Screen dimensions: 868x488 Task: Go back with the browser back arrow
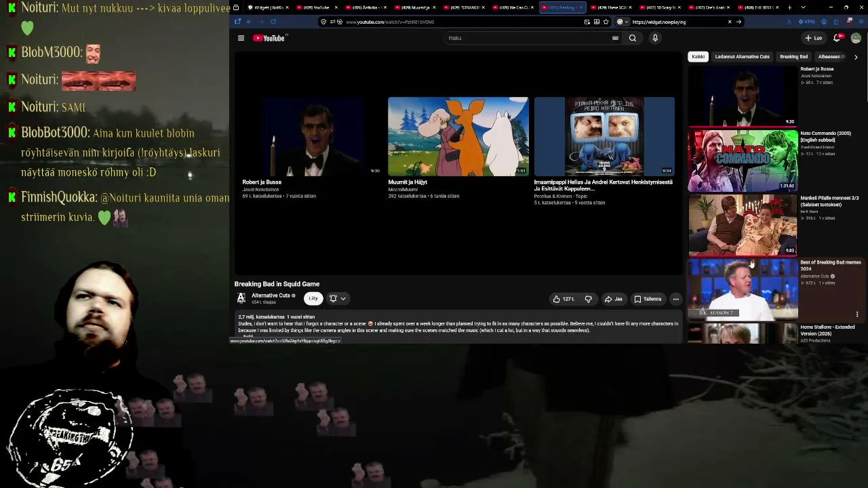[x=249, y=22]
